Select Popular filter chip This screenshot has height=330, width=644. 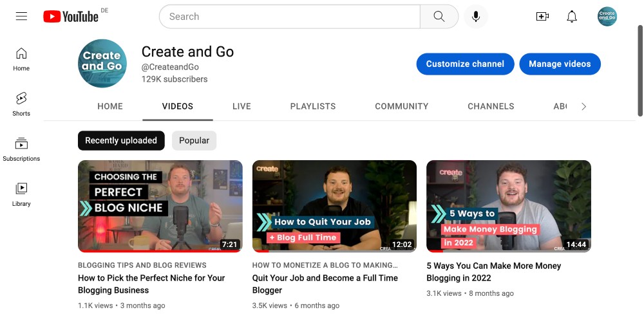[194, 140]
